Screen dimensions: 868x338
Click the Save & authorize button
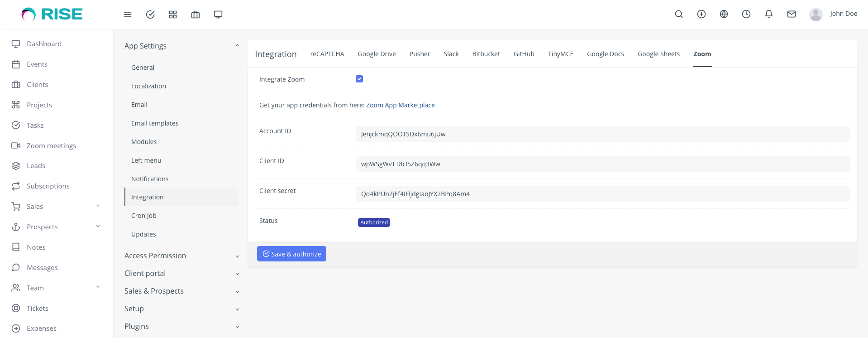[291, 254]
